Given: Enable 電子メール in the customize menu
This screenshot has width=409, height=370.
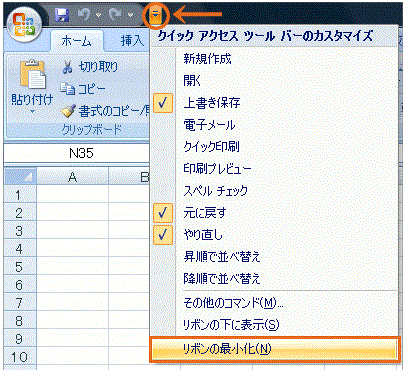Looking at the screenshot, I should 274,125.
